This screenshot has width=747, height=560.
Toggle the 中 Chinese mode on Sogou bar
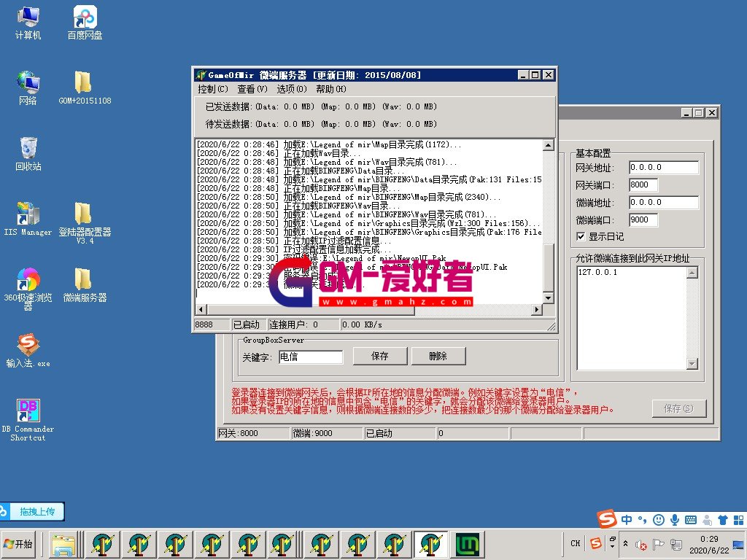tap(627, 520)
